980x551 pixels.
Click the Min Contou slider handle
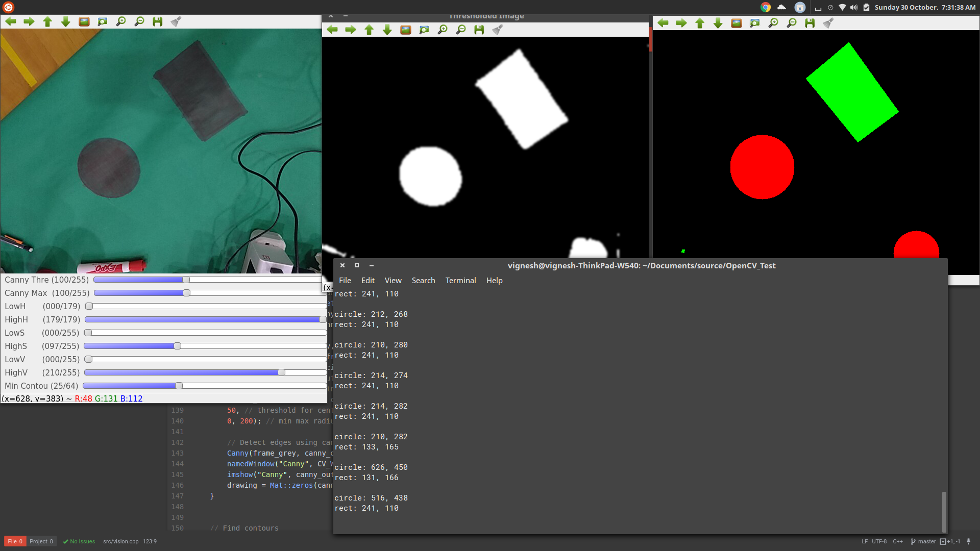coord(179,386)
